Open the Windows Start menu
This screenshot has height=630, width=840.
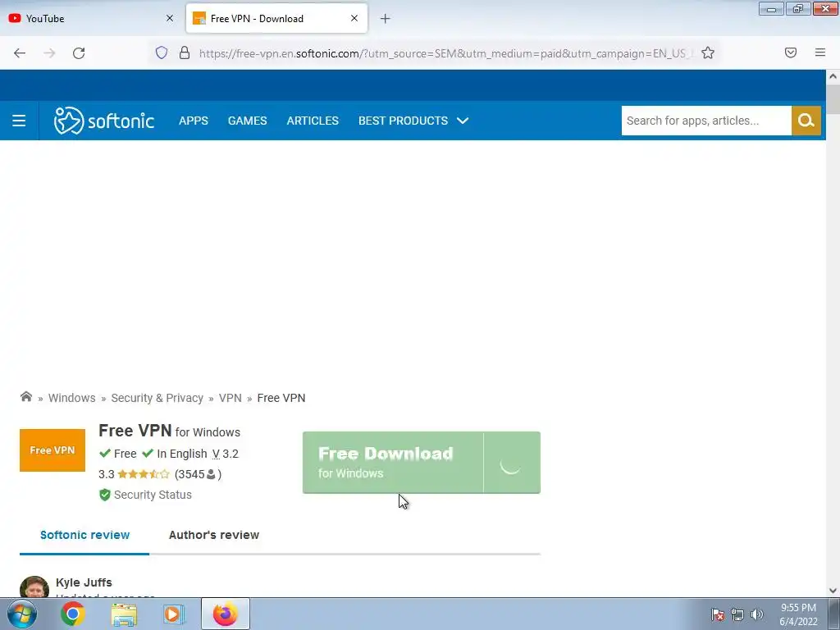[x=22, y=614]
